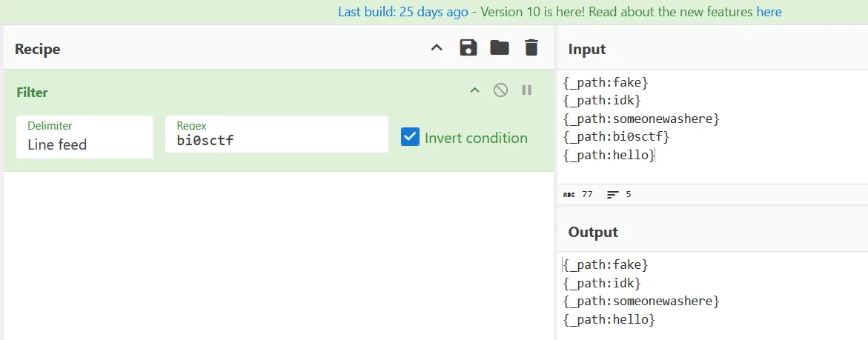This screenshot has width=868, height=340.
Task: Save the current recipe
Action: pyautogui.click(x=468, y=48)
